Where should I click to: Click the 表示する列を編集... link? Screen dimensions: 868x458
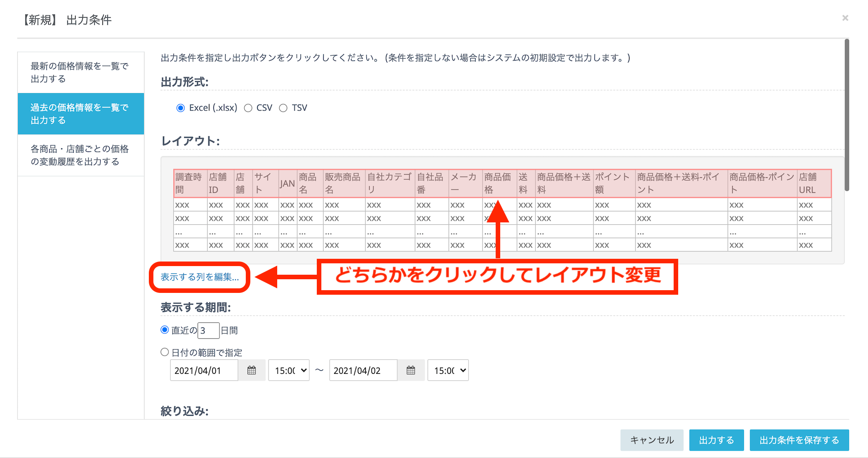(199, 277)
